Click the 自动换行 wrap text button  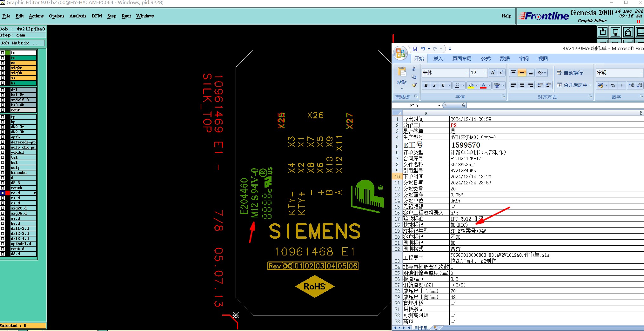[x=570, y=73]
